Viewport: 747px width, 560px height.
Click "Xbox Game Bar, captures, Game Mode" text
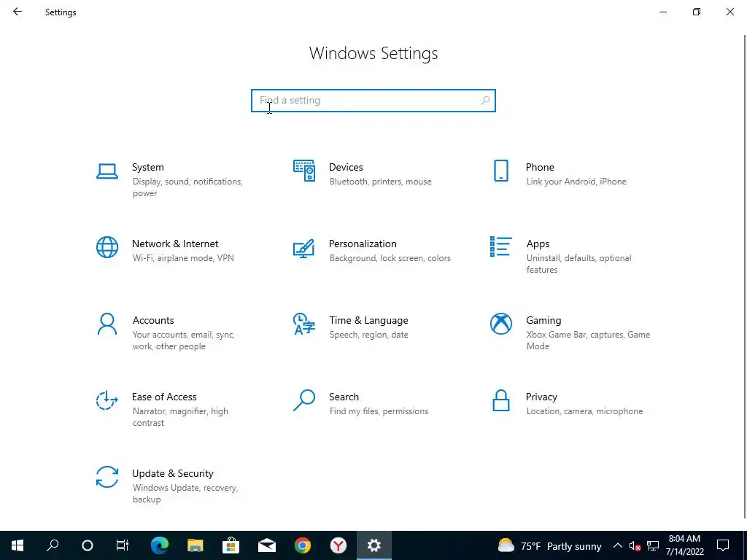[x=588, y=341]
